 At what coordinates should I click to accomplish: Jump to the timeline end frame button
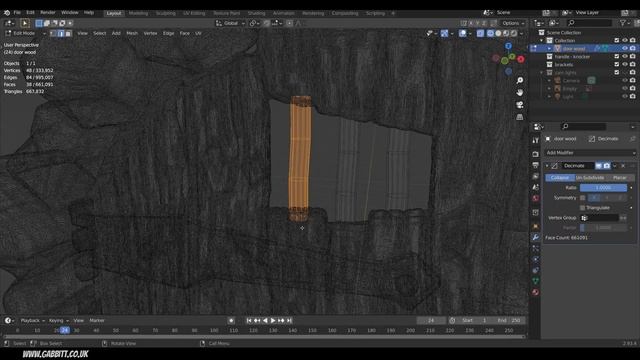(x=289, y=321)
